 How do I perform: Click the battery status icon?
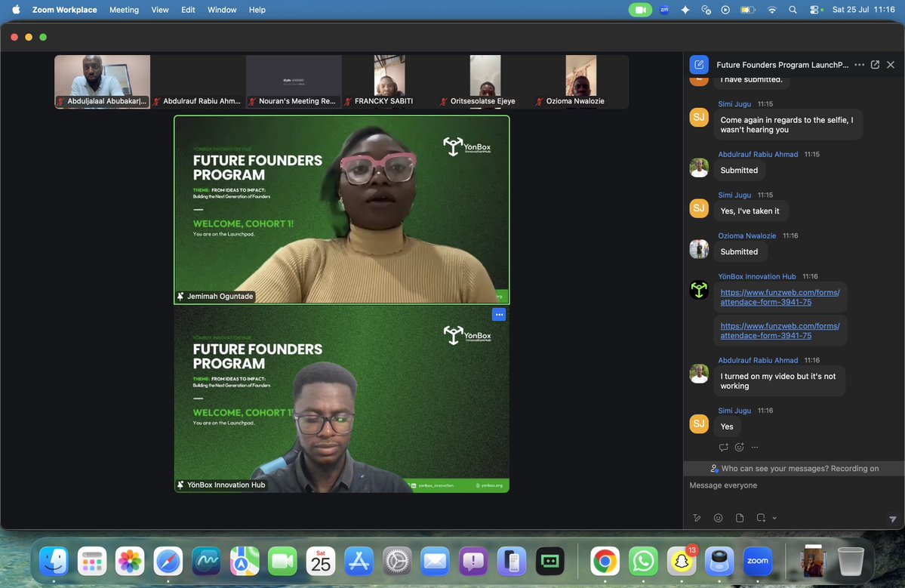point(748,10)
